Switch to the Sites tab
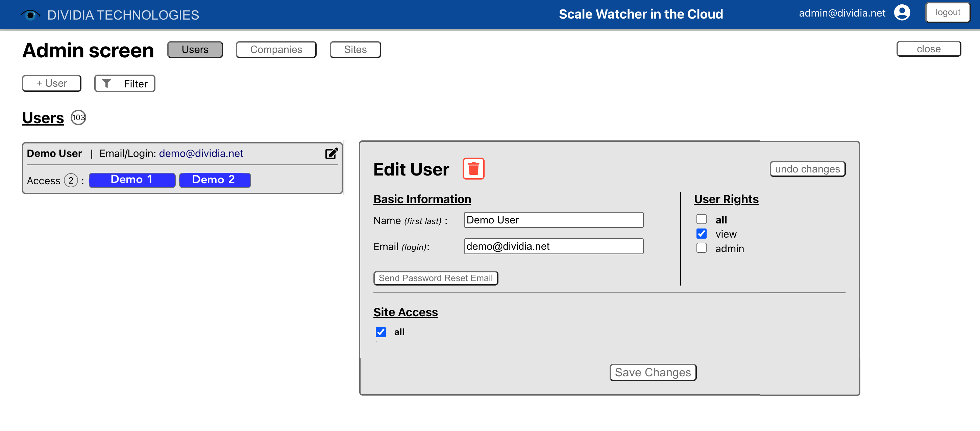 (355, 49)
